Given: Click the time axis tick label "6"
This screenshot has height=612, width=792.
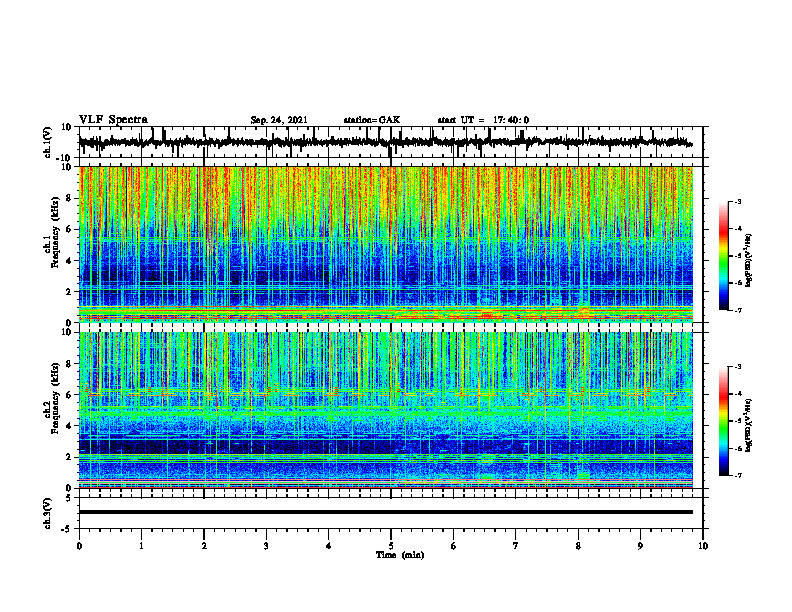Looking at the screenshot, I should point(454,546).
